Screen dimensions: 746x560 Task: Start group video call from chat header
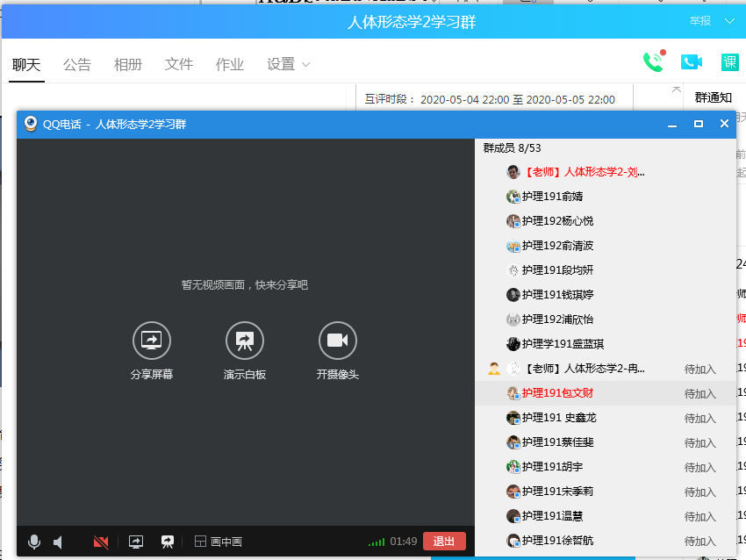692,61
